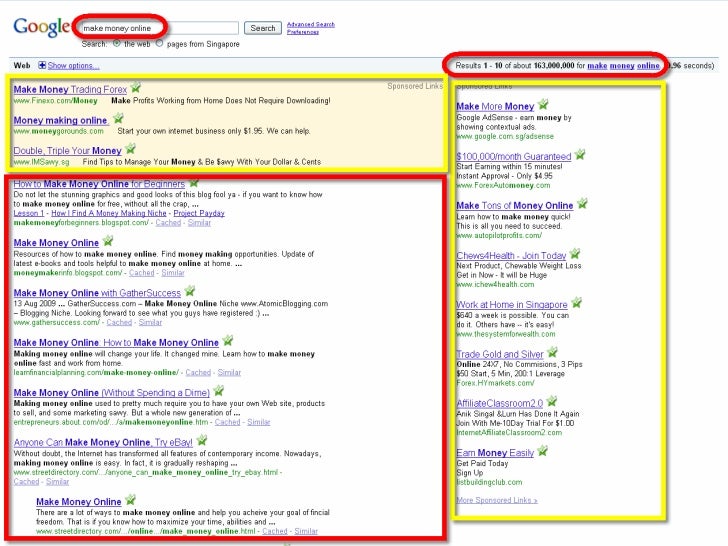Open Cached link for makemoneyforbeginners.blogspot.com
The image size is (728, 546).
[x=168, y=223]
